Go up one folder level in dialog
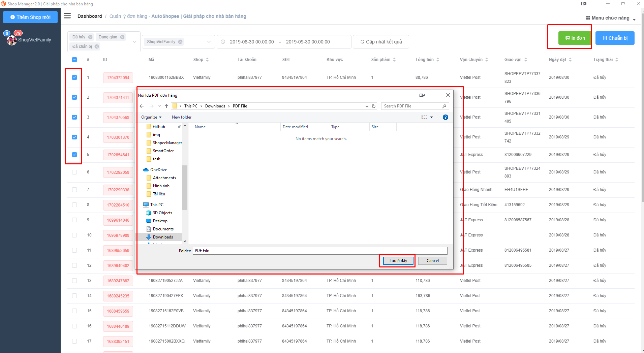 click(x=166, y=106)
